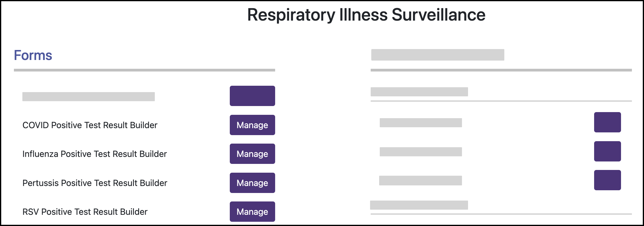The image size is (644, 226).
Task: Click the blank purple button above COVID's Manage
Action: click(252, 96)
